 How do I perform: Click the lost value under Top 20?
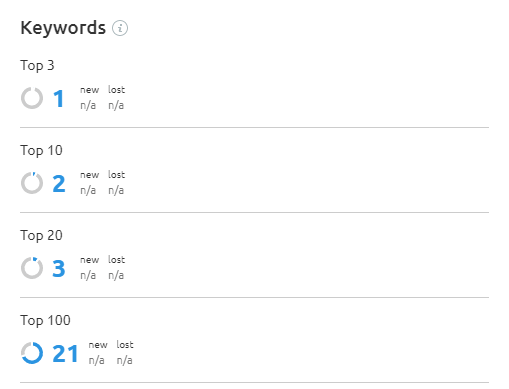116,275
